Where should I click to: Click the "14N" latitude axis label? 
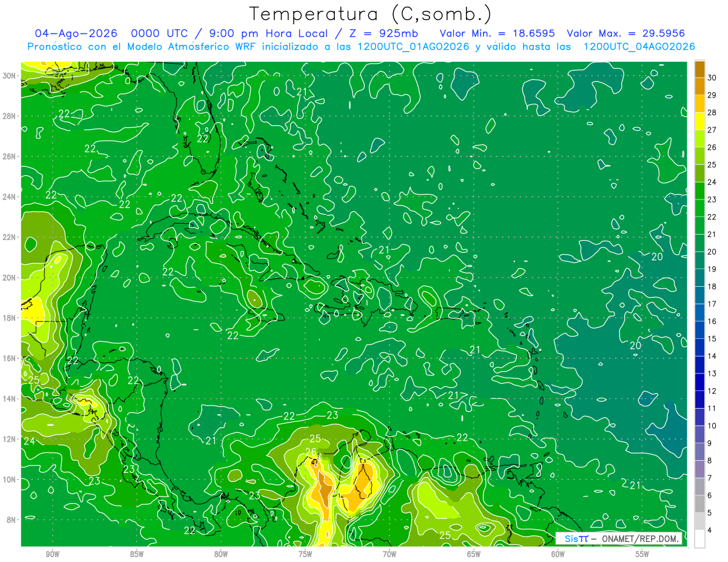click(10, 399)
